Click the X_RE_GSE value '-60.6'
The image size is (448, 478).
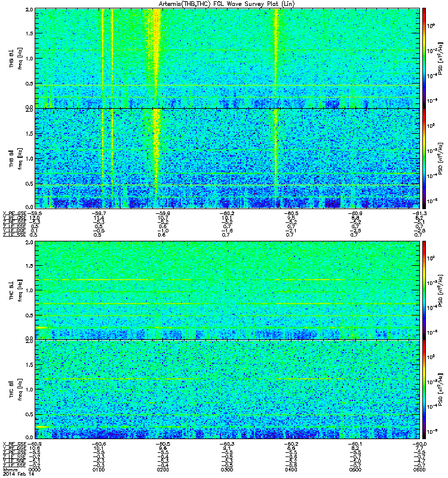point(99,444)
